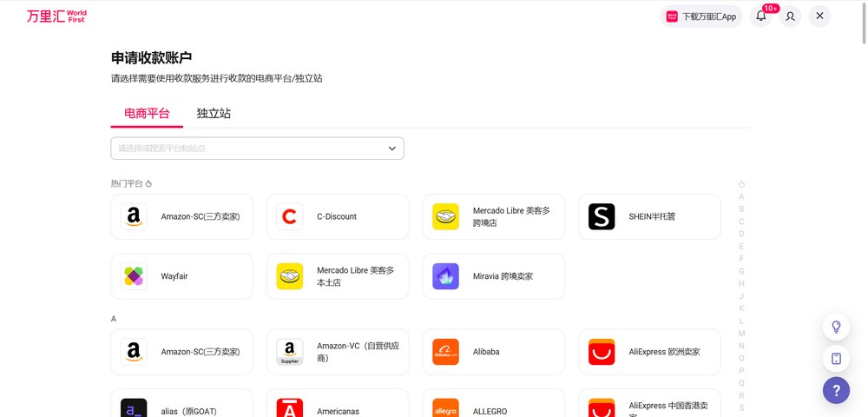Choose the Amazon-VC Supplier logo icon
This screenshot has height=417, width=868.
tap(290, 352)
